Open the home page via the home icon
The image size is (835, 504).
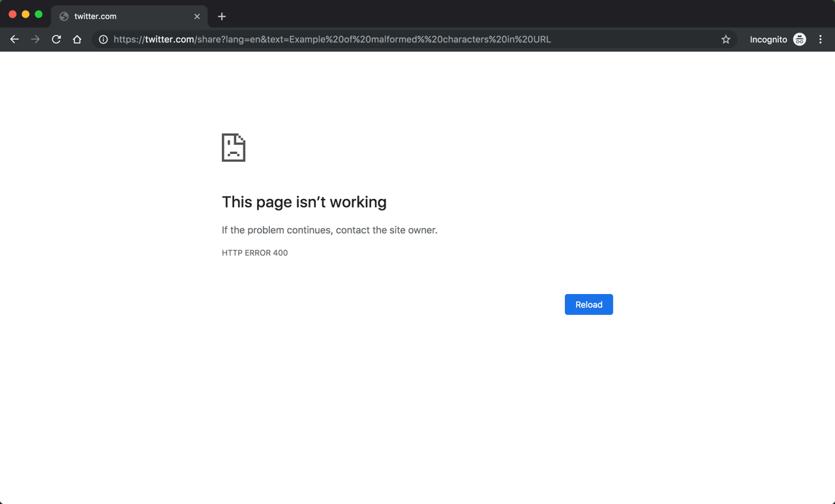pyautogui.click(x=77, y=39)
